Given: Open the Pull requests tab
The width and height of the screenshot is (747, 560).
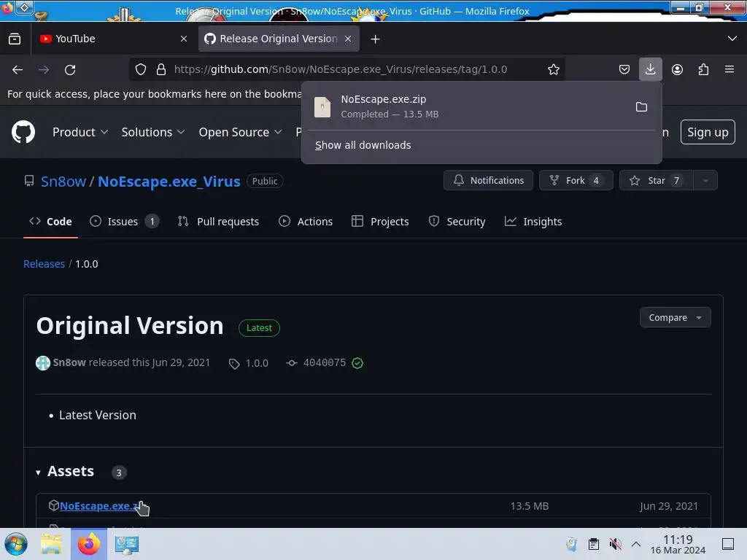Looking at the screenshot, I should (218, 222).
